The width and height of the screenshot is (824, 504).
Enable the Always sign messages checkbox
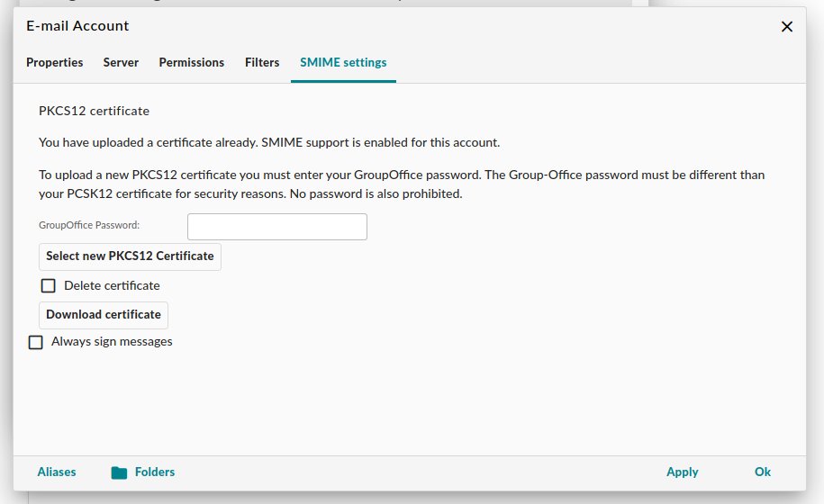pos(35,342)
